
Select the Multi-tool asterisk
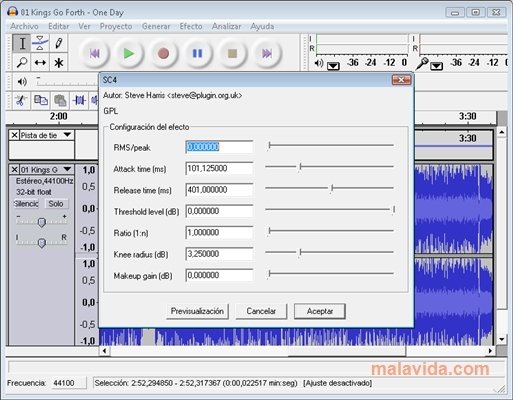59,62
